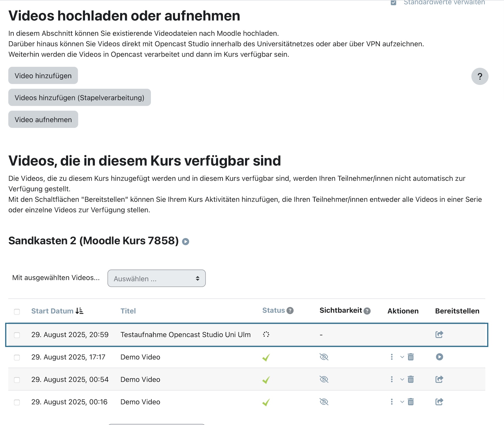Screen dimensions: 504x425
Task: Click the Sichtbarkeit column header text
Action: [341, 310]
